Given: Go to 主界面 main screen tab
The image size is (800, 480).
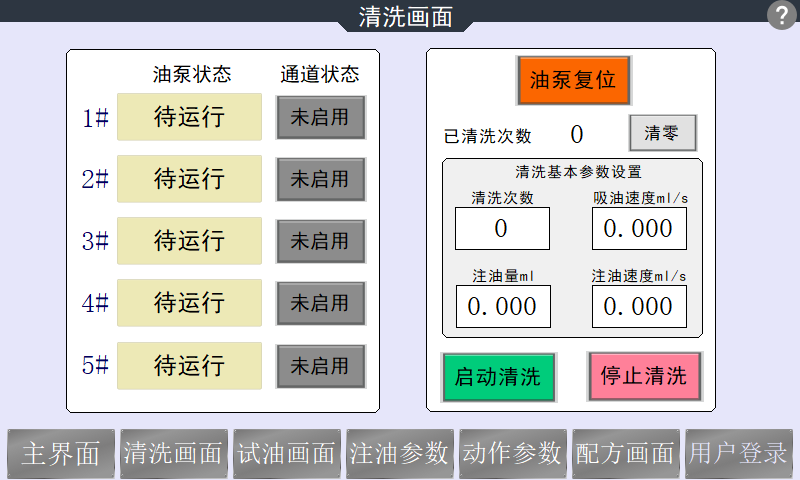Looking at the screenshot, I should click(61, 454).
